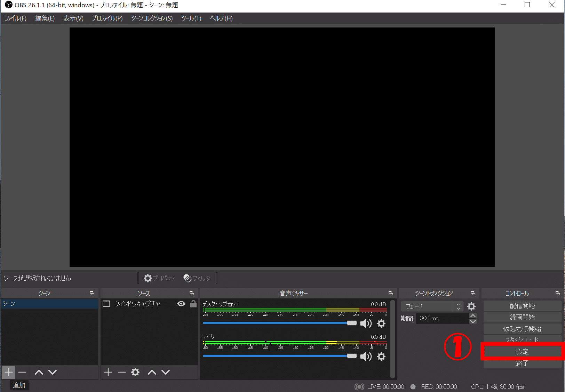
Task: Mute the デスクトップ音声 speaker
Action: point(366,323)
